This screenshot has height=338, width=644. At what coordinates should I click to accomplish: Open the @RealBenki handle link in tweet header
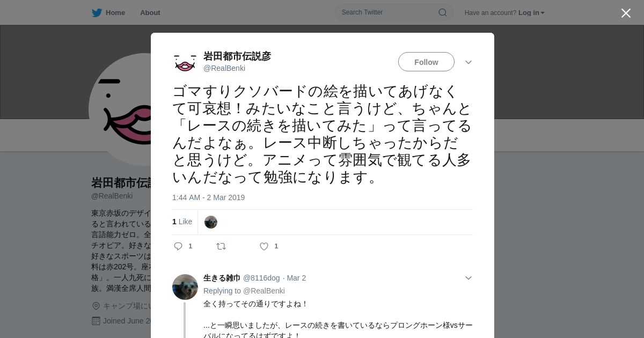pyautogui.click(x=224, y=68)
